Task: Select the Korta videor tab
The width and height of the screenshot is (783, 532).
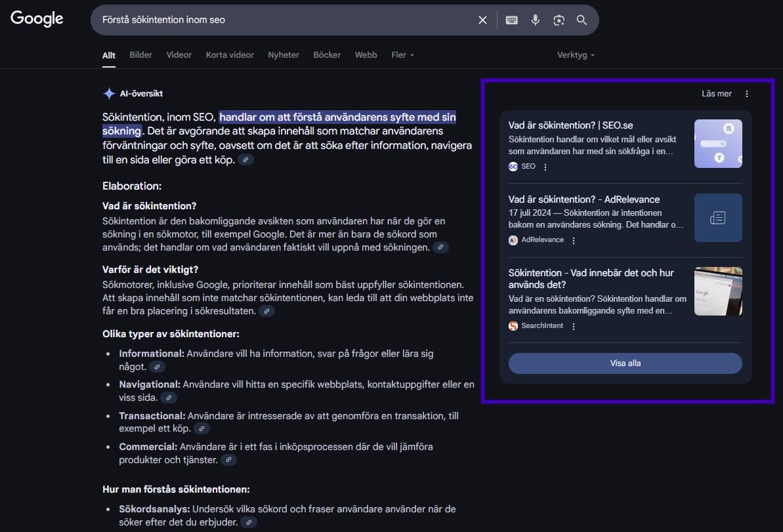Action: click(230, 55)
